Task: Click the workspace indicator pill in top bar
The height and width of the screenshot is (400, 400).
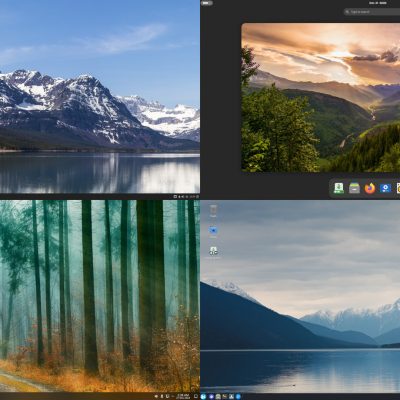Action: (x=207, y=3)
